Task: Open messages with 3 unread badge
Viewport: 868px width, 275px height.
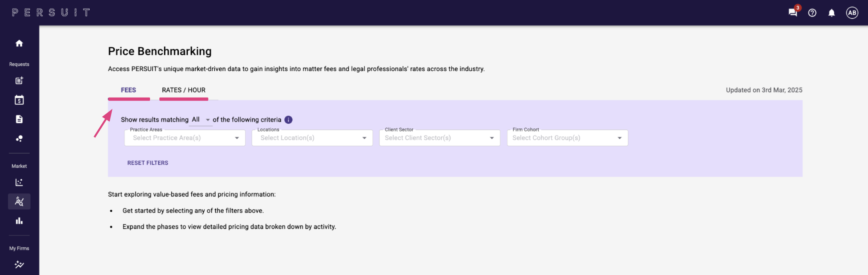Action: [793, 13]
